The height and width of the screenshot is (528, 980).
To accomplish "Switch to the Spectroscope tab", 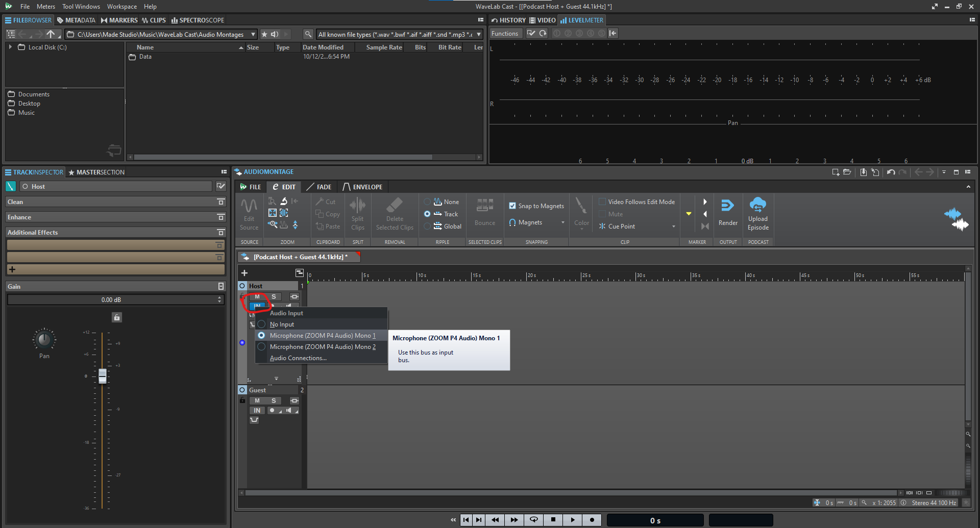I will [198, 20].
